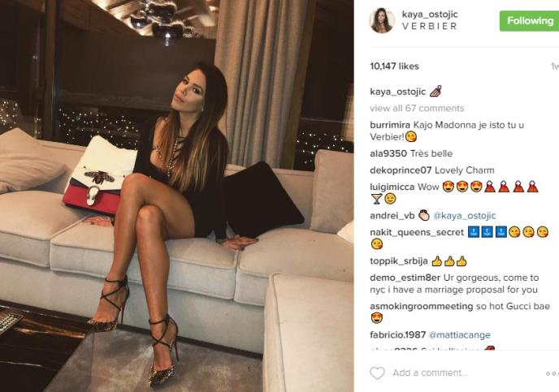The image size is (559, 392).
Task: Click @kaya_ostojic mention in andrei_vb comment
Action: click(464, 216)
